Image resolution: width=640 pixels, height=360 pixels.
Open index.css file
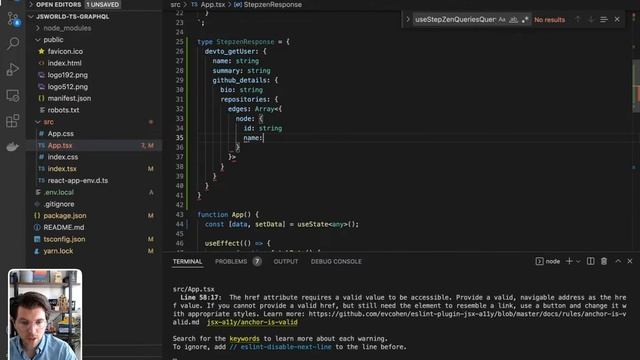coord(62,157)
